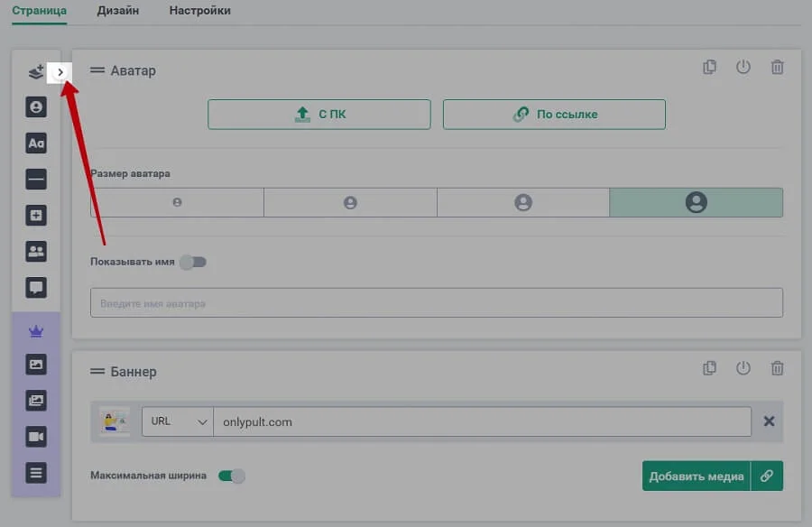The width and height of the screenshot is (812, 527).
Task: Toggle the Показывать имя switch
Action: pyautogui.click(x=192, y=262)
